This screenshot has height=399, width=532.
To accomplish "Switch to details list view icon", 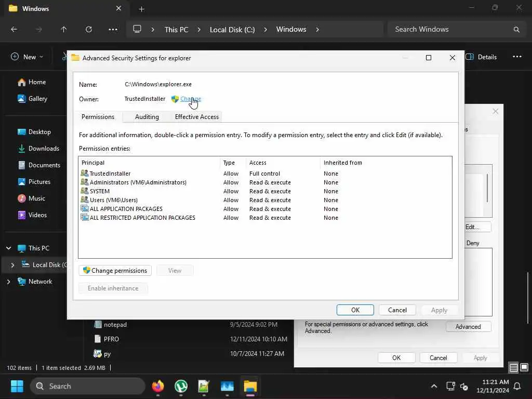I will pyautogui.click(x=514, y=368).
